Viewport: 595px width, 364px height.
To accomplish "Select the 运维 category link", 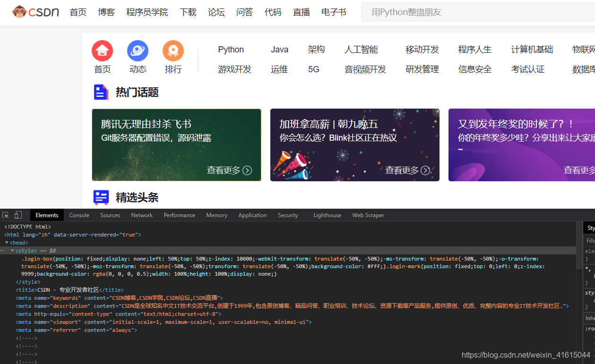I will click(x=279, y=69).
